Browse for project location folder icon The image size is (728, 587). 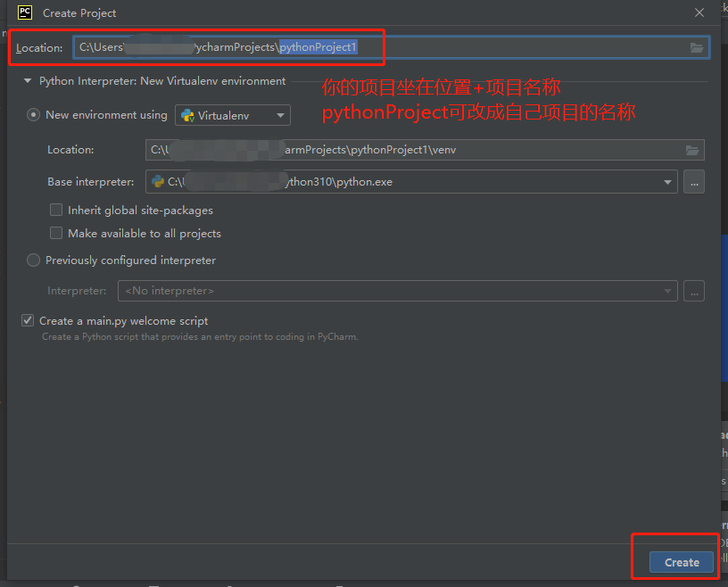(x=697, y=47)
